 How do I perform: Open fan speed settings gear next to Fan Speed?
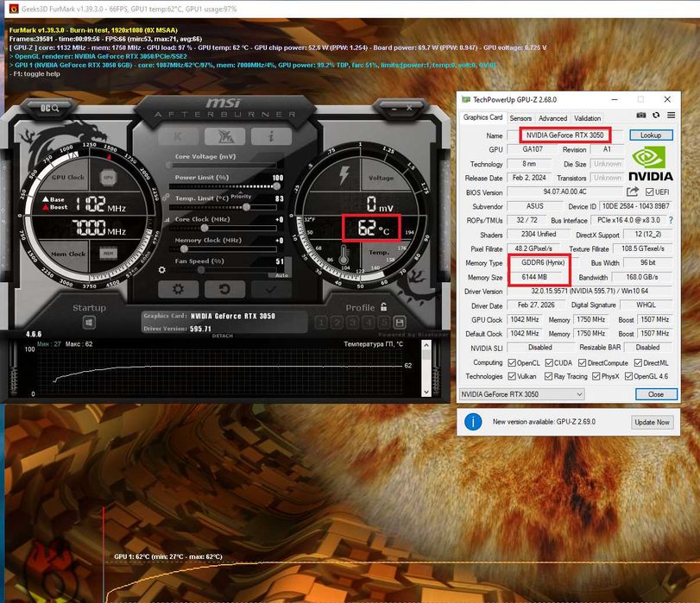point(162,270)
